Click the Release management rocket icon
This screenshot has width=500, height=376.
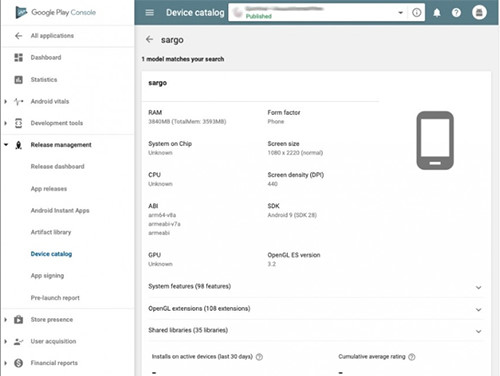pos(19,145)
